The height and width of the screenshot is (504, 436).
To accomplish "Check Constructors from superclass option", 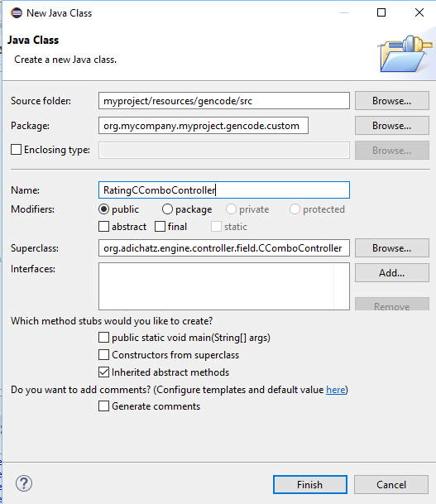I will pyautogui.click(x=103, y=355).
